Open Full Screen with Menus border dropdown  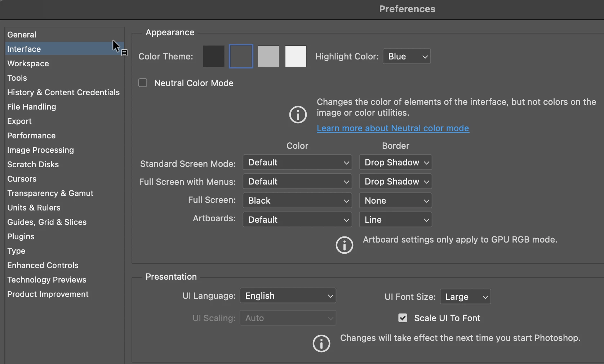click(395, 182)
